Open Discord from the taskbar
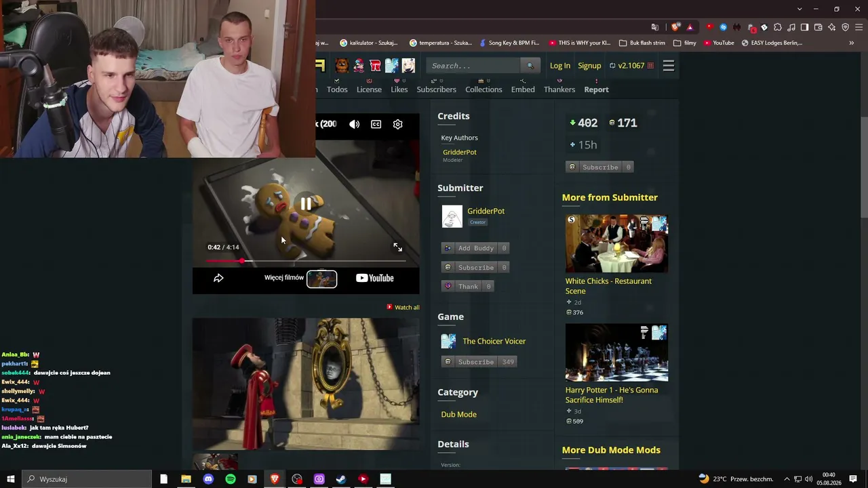Screen dimensions: 868x488 tap(208, 479)
